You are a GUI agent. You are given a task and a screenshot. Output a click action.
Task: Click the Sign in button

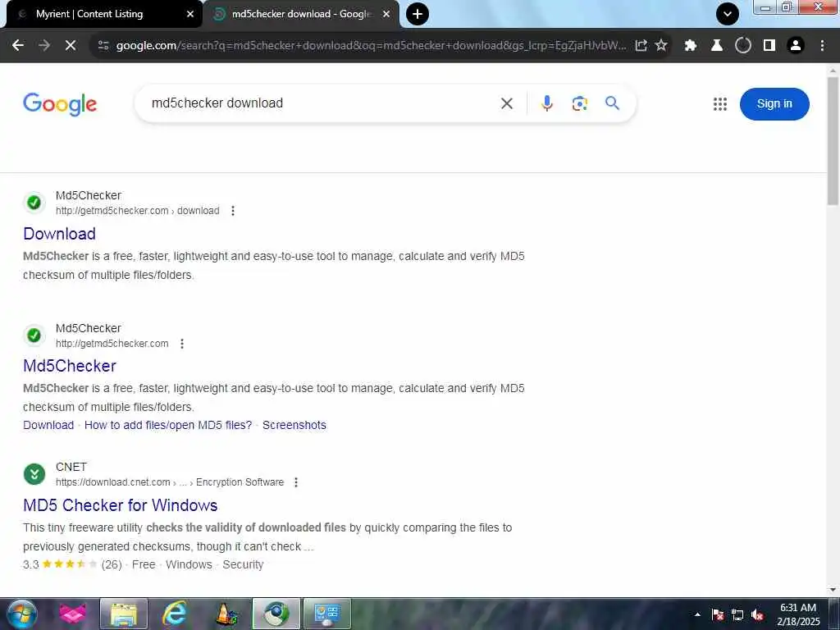pyautogui.click(x=774, y=104)
